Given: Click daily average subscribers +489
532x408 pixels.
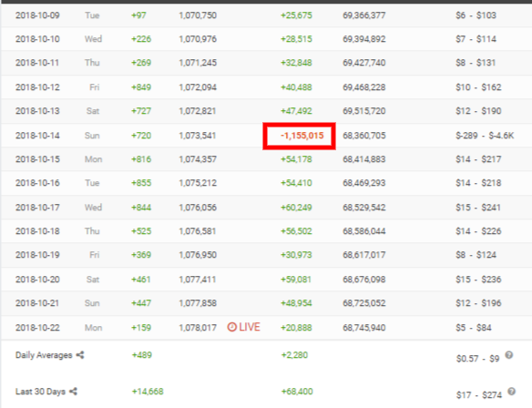Looking at the screenshot, I should tap(142, 355).
